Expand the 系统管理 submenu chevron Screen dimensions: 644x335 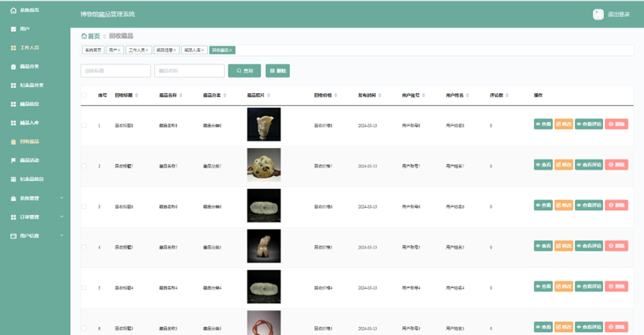point(62,198)
